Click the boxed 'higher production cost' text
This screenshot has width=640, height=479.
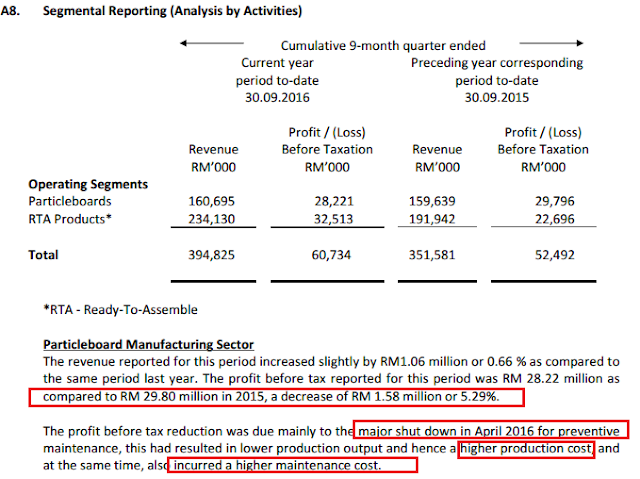tap(526, 448)
